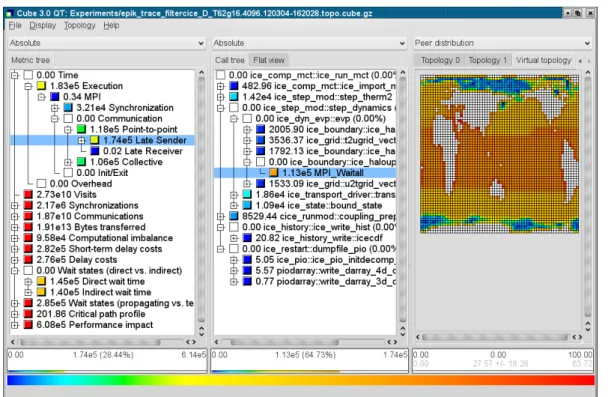611x397 pixels.
Task: Expand the Performance impact node
Action: (x=15, y=325)
